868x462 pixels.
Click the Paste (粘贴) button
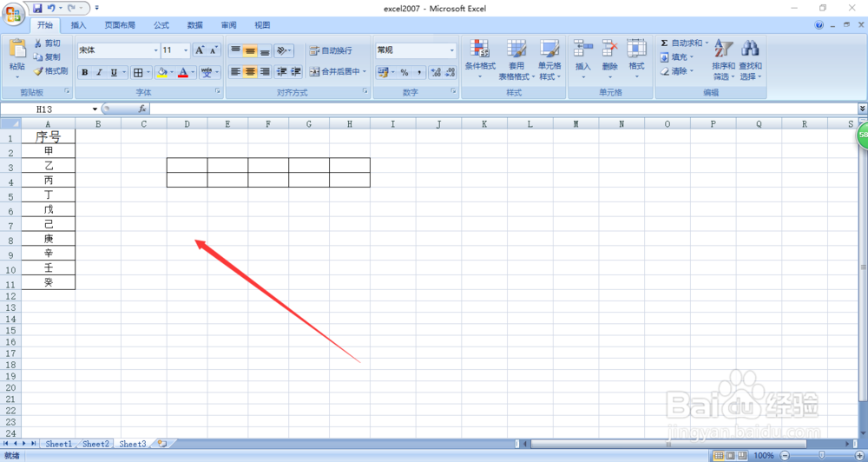pyautogui.click(x=17, y=60)
